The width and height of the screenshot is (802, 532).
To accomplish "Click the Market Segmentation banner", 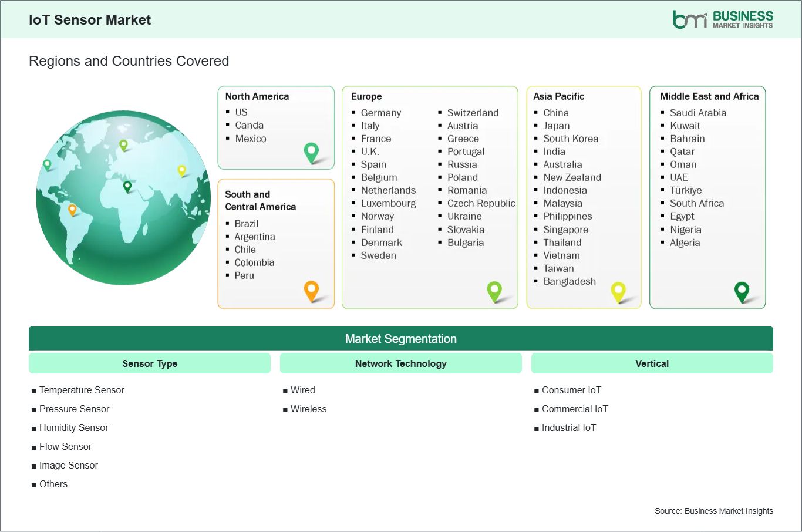I will tap(401, 339).
